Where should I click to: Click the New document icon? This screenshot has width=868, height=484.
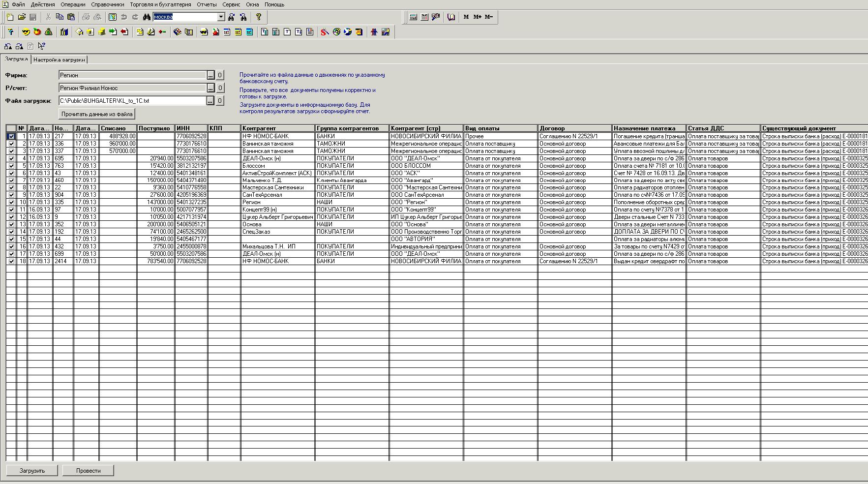[10, 17]
